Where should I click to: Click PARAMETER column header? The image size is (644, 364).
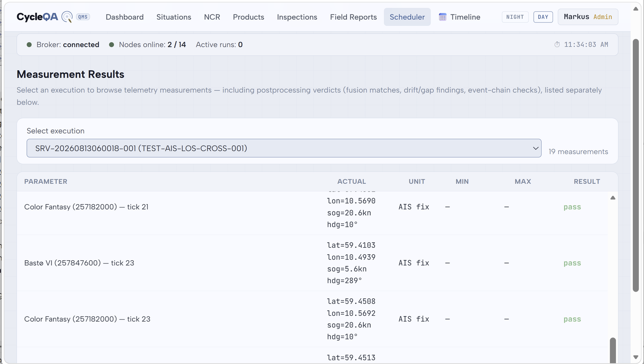(x=46, y=181)
